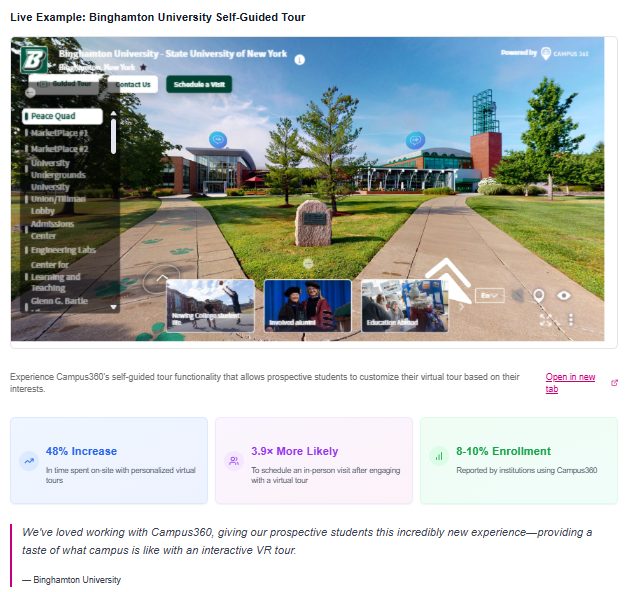626x592 pixels.
Task: Select Engineering Labs in the location list
Action: 61,250
